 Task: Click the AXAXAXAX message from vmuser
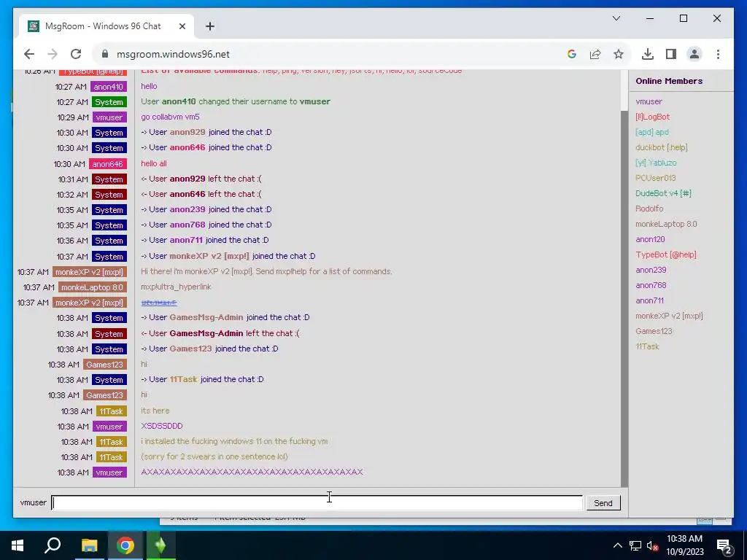coord(252,472)
